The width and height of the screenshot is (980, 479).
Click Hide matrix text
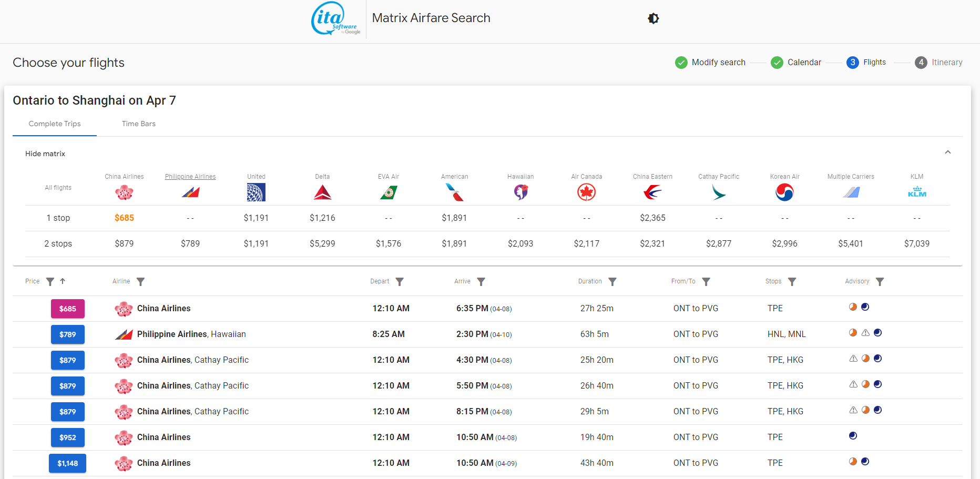click(x=45, y=154)
